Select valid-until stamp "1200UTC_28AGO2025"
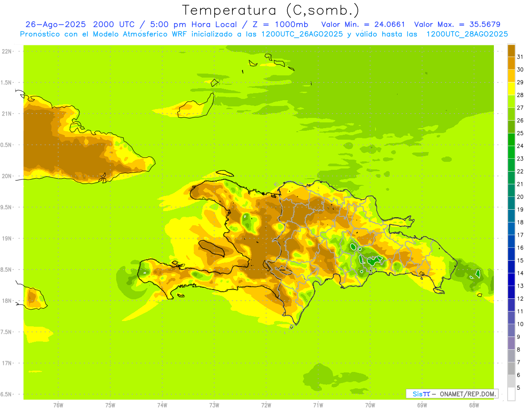Image resolution: width=532 pixels, height=411 pixels. pyautogui.click(x=467, y=34)
